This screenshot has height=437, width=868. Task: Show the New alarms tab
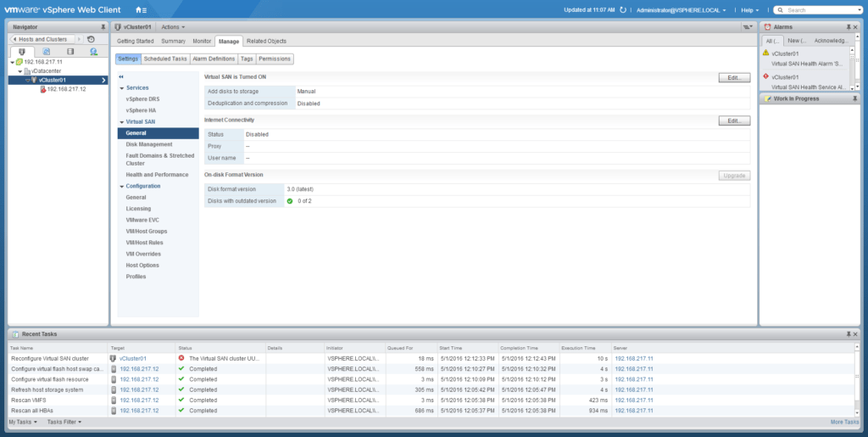pyautogui.click(x=797, y=41)
